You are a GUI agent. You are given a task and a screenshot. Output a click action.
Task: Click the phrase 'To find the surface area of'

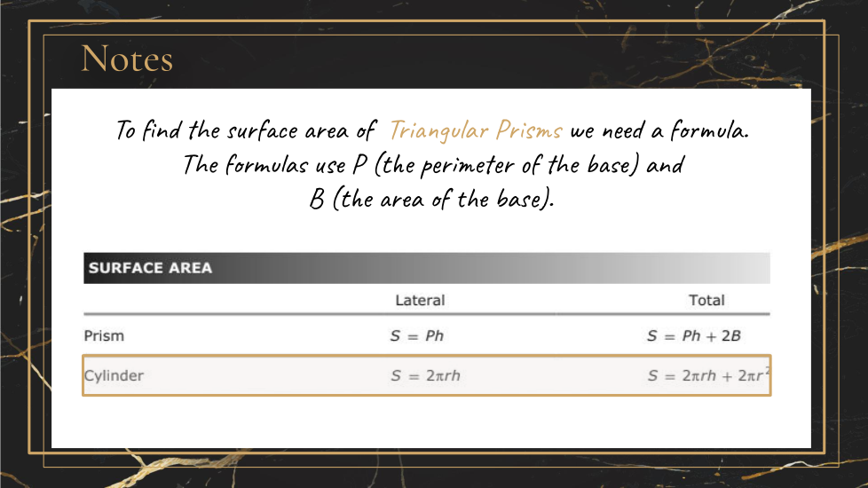[248, 131]
